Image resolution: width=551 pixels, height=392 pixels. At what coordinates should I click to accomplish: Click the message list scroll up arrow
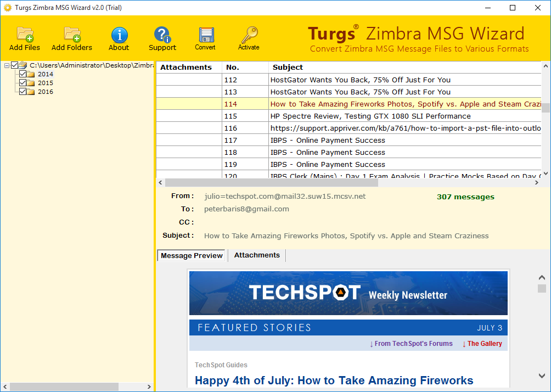click(546, 66)
